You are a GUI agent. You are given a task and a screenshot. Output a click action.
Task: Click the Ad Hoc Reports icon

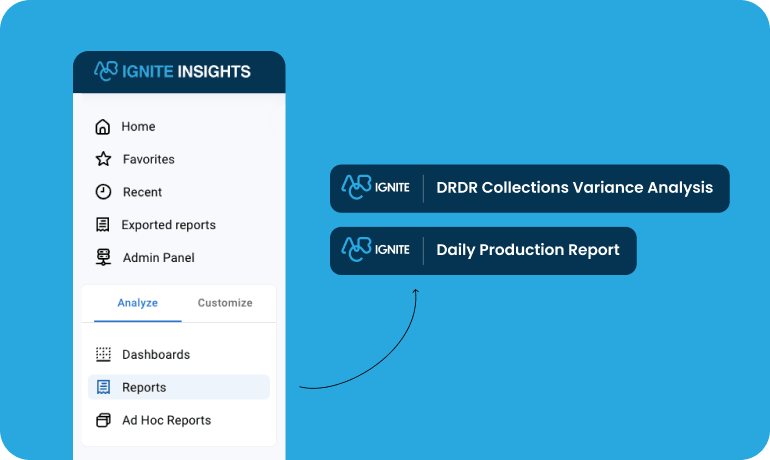[103, 420]
